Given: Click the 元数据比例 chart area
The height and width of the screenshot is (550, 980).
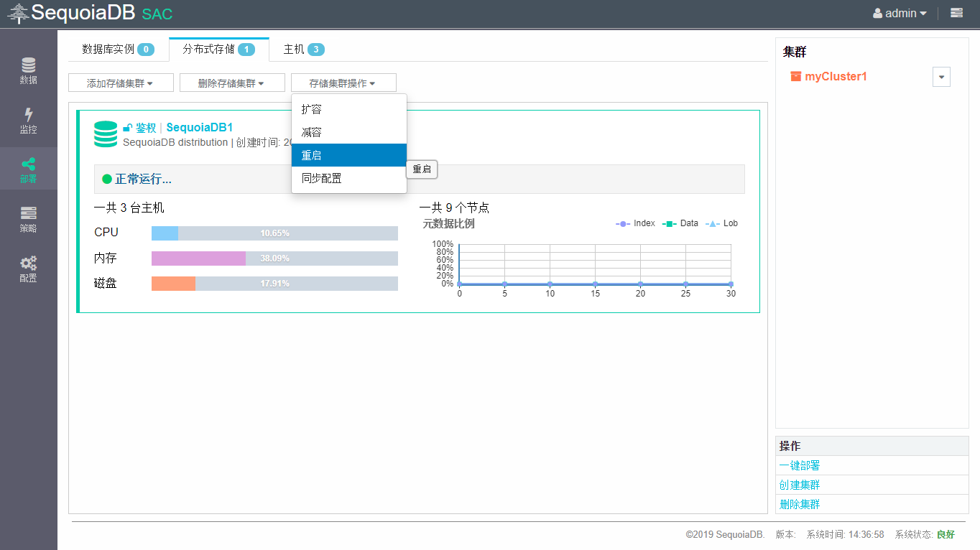Looking at the screenshot, I should 595,264.
